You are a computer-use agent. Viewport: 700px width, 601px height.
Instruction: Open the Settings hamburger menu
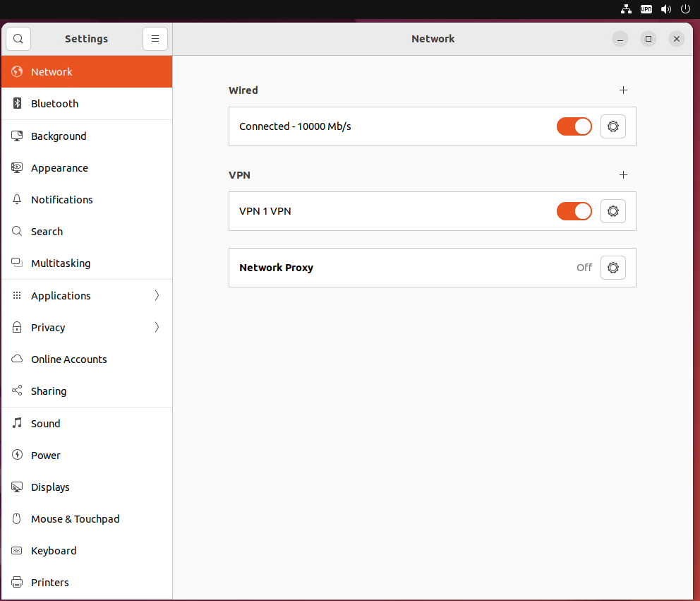click(x=155, y=39)
